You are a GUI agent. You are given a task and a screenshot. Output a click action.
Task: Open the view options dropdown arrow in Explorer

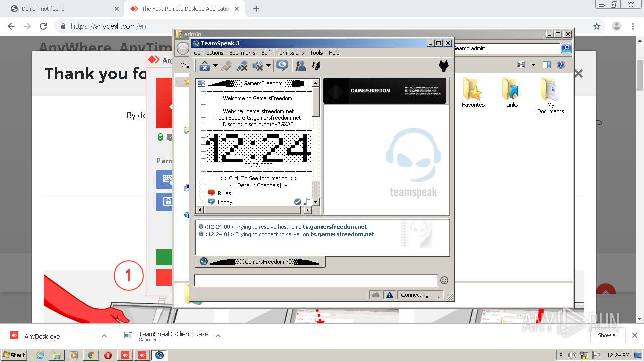(533, 65)
